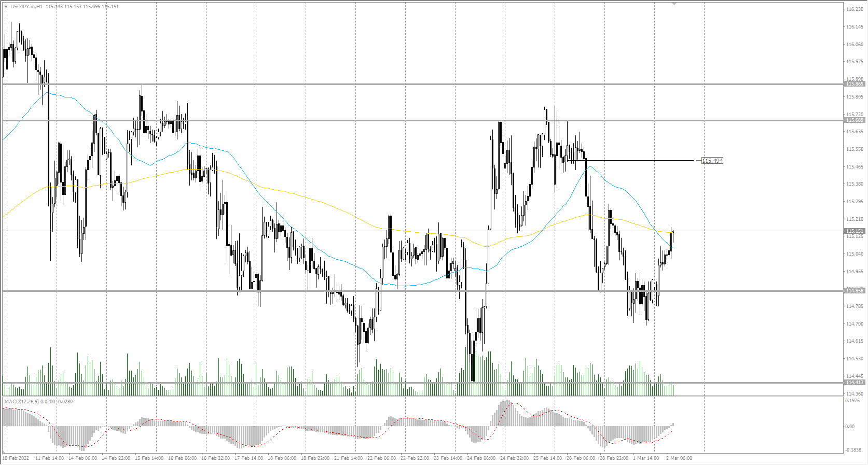868x465 pixels.
Task: Click the 114.530 price scale value
Action: point(855,359)
